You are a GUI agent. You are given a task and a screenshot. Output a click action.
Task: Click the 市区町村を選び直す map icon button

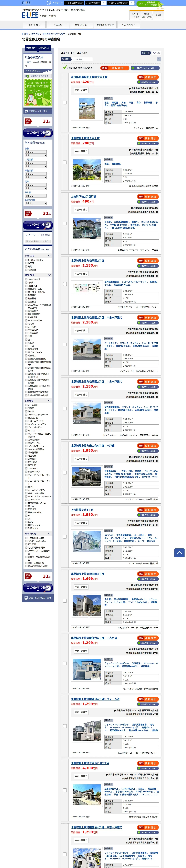(38, 111)
